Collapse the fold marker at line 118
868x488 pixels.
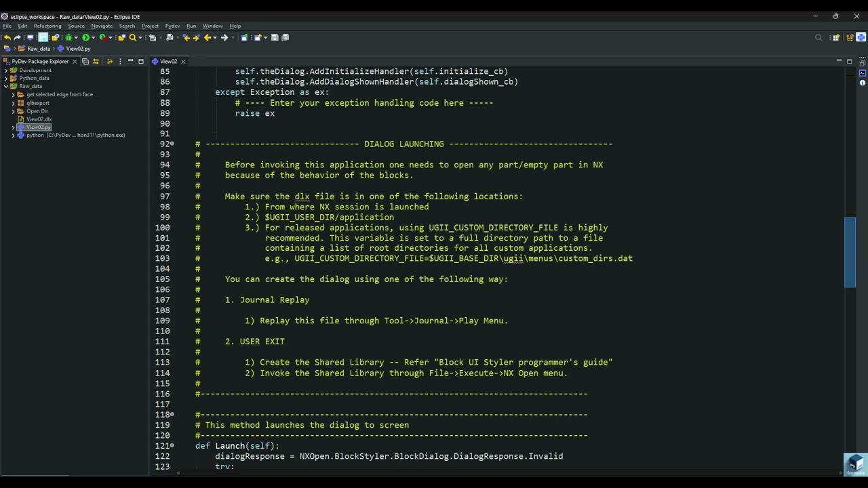172,414
